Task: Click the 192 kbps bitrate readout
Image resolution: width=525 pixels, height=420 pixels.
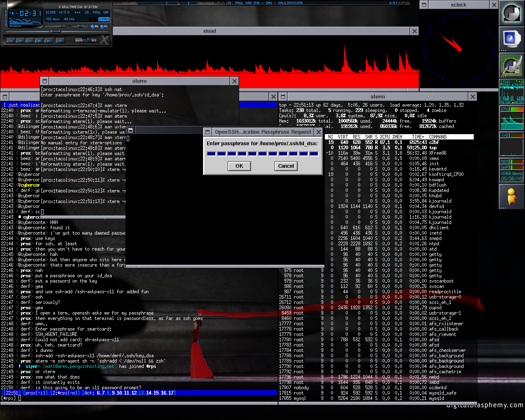Action: click(53, 19)
